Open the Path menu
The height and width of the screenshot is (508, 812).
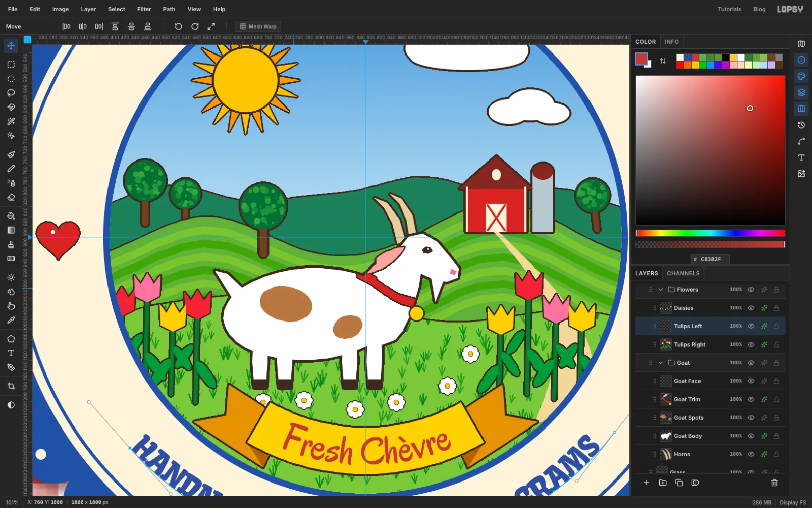coord(169,9)
